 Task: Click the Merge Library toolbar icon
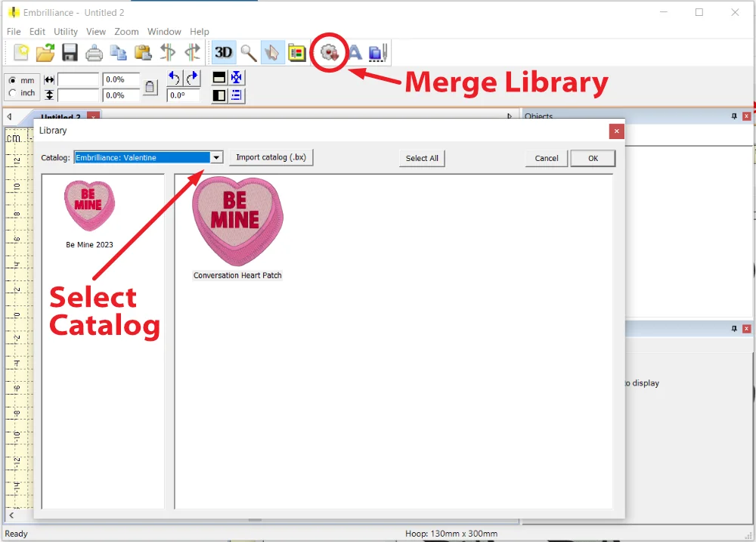[x=329, y=53]
